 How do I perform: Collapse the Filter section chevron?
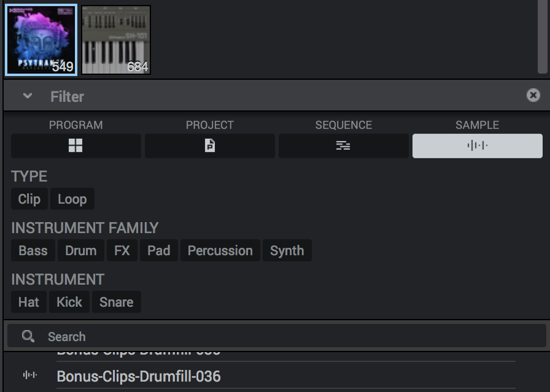28,96
